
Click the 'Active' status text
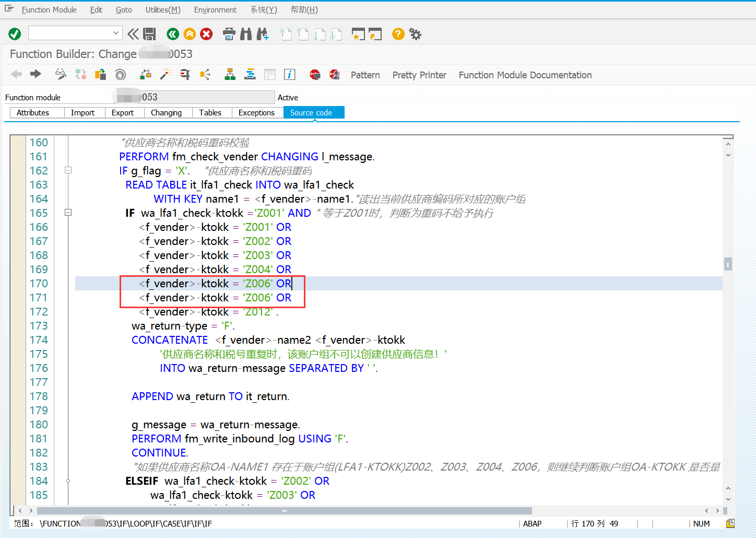coord(288,98)
